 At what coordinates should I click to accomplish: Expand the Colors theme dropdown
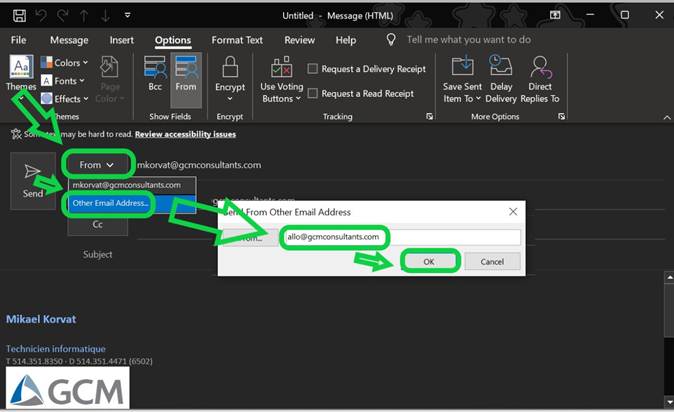coord(64,62)
